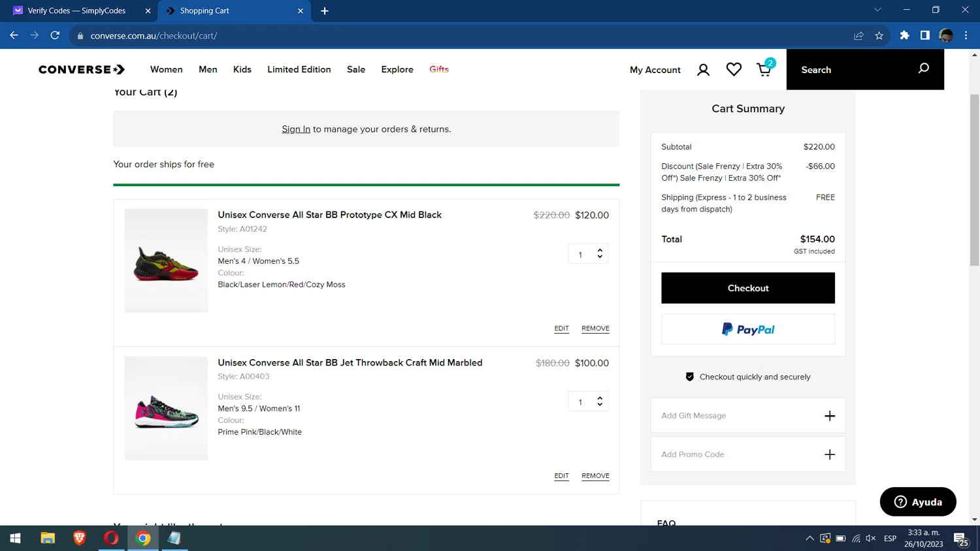
Task: Open the Windows Start menu
Action: point(15,538)
